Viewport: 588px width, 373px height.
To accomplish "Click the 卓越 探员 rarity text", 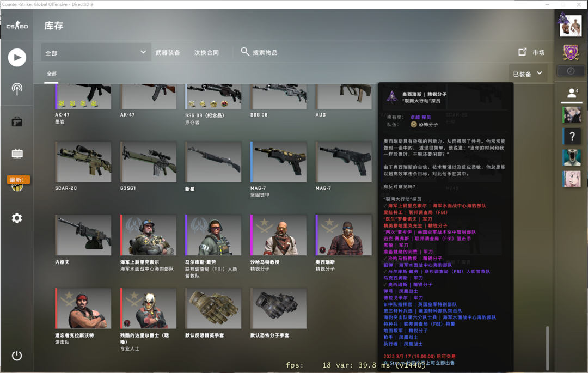I will tap(421, 117).
